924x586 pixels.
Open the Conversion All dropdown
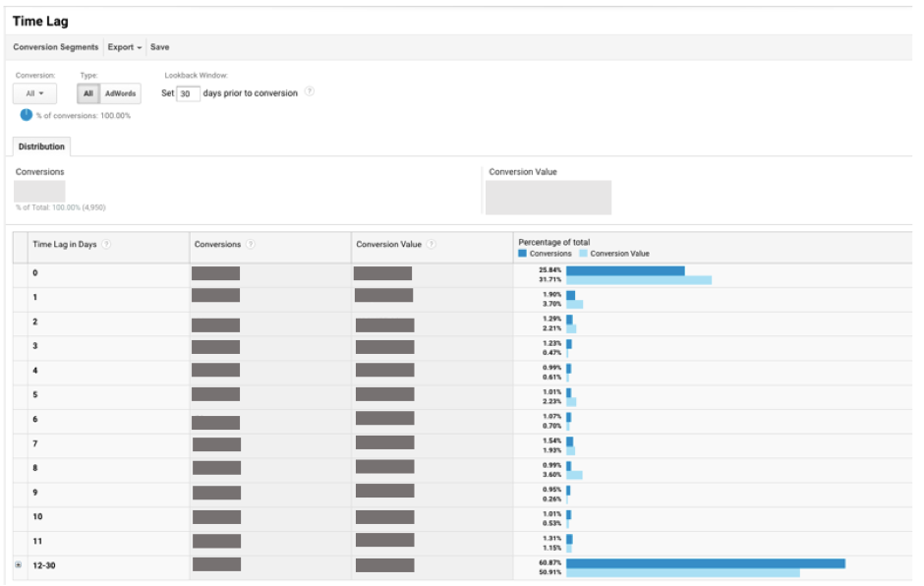pyautogui.click(x=34, y=93)
